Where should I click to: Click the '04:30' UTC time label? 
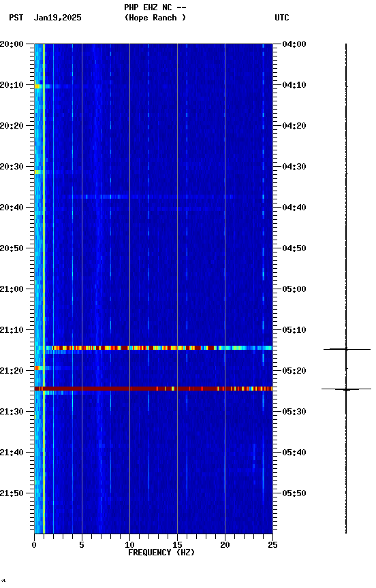pos(294,167)
